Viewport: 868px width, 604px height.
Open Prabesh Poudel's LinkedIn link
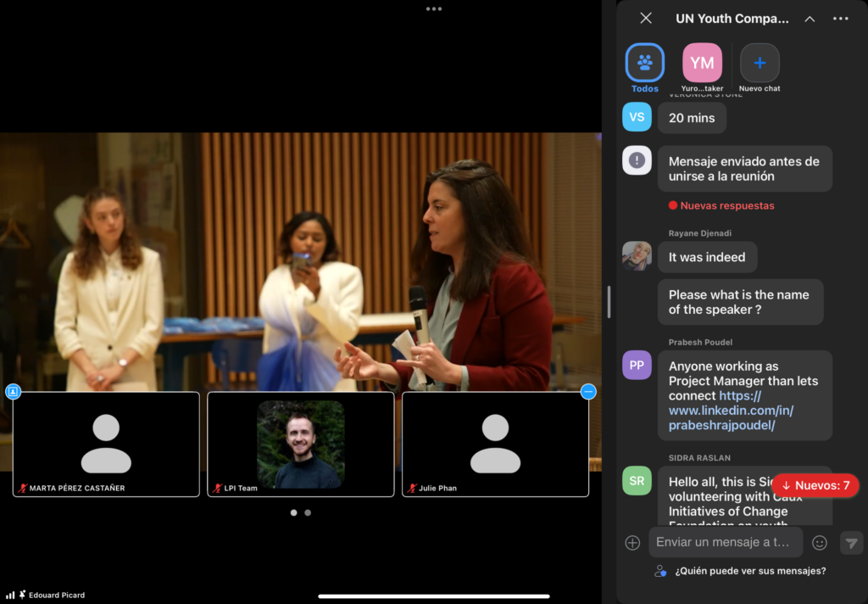[x=733, y=411]
